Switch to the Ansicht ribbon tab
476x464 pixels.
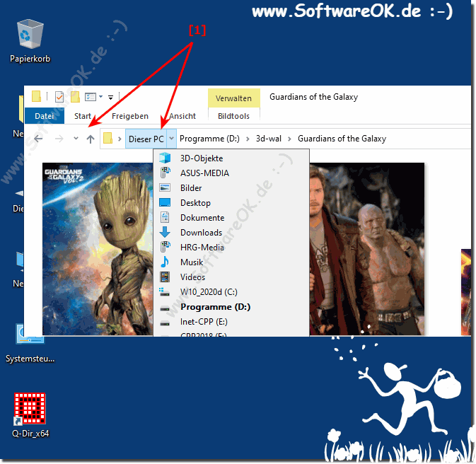tap(182, 116)
